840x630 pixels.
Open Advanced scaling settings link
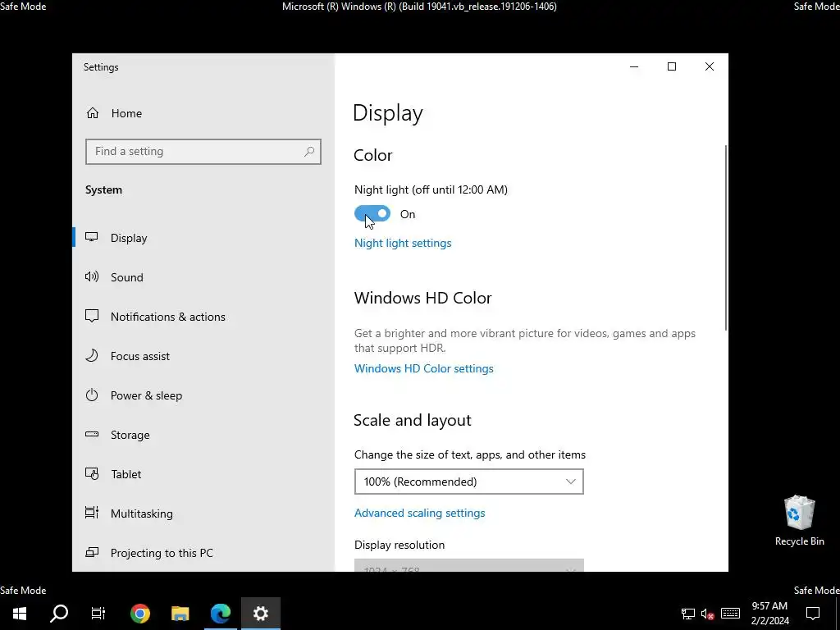click(x=419, y=513)
